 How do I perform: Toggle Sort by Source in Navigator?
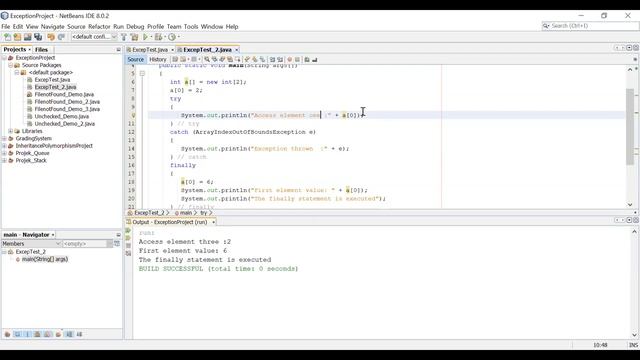point(79,334)
